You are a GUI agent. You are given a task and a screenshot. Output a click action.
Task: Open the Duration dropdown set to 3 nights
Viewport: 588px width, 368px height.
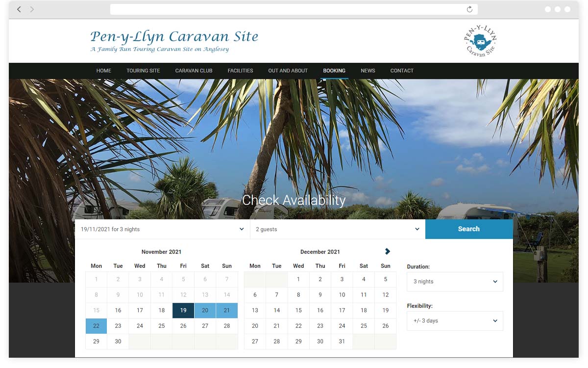[x=455, y=282]
